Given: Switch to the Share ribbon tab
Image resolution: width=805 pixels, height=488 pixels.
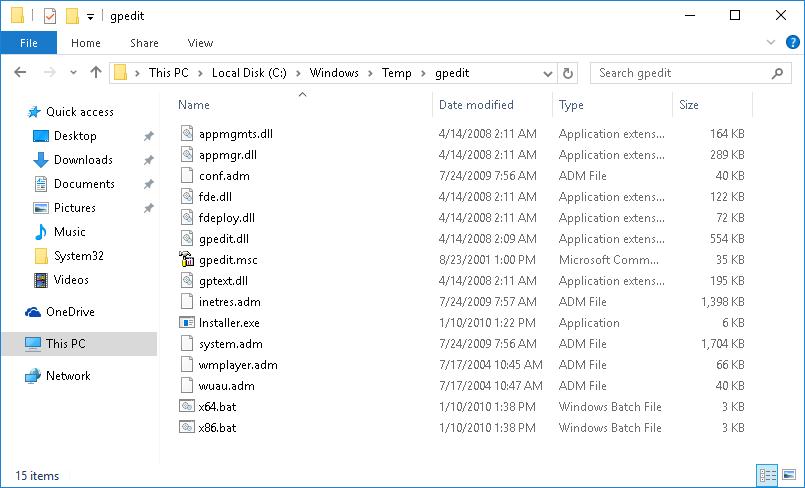Looking at the screenshot, I should [x=144, y=43].
